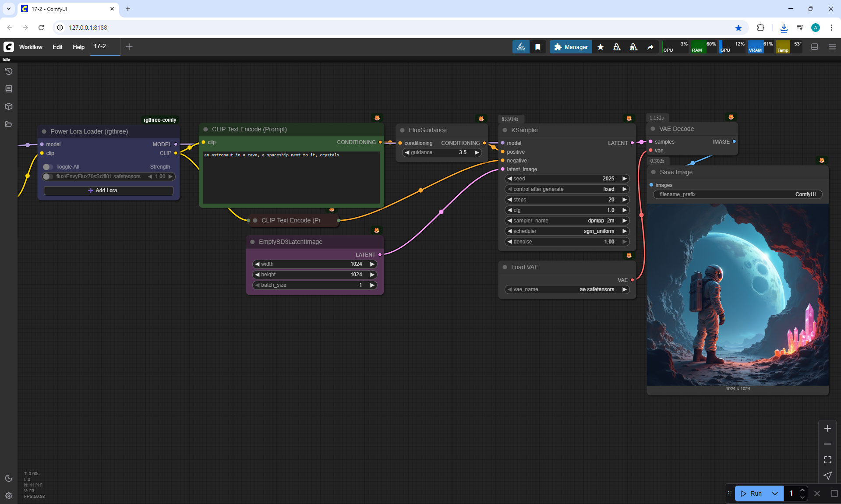Viewport: 841px width, 504px height.
Task: Open the queue history sidebar icon
Action: (9, 71)
